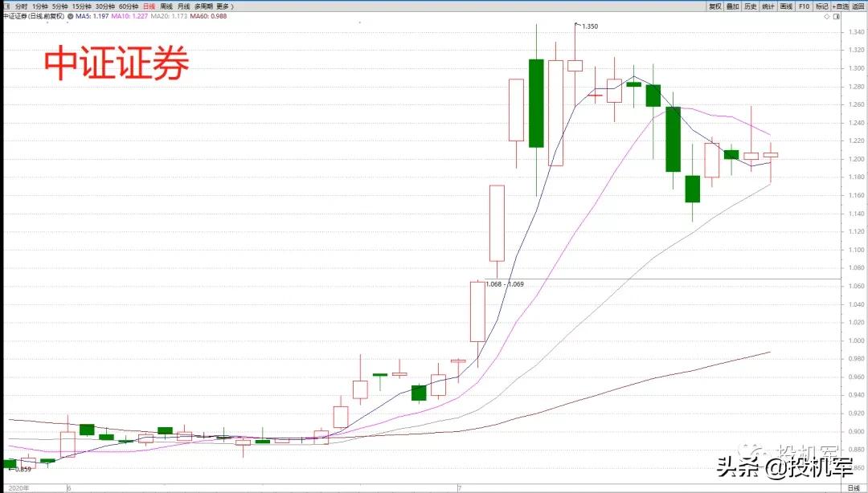This screenshot has height=493, width=868.
Task: Click the 标记 mark button
Action: click(821, 6)
